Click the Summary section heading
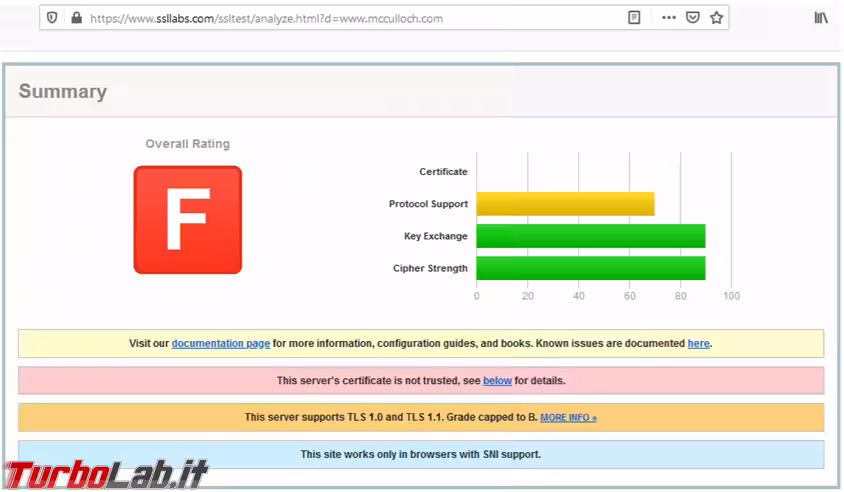 click(x=62, y=91)
